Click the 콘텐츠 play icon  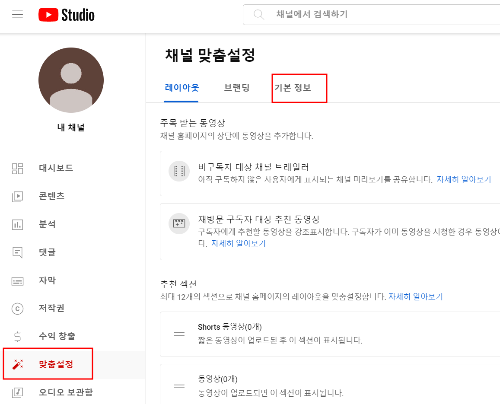[x=17, y=196]
